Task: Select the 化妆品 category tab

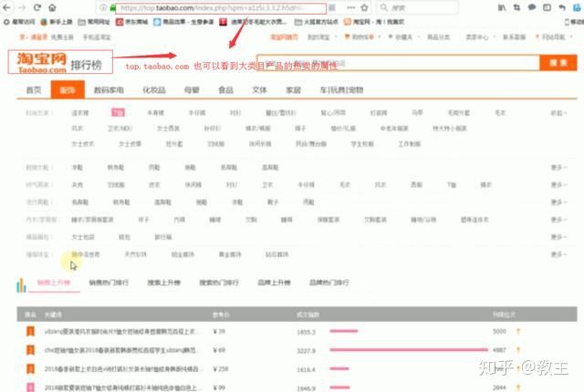Action: (x=152, y=90)
